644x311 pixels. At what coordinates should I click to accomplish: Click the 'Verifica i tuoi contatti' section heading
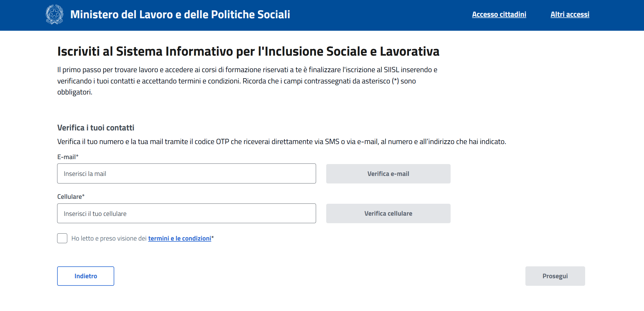(96, 128)
